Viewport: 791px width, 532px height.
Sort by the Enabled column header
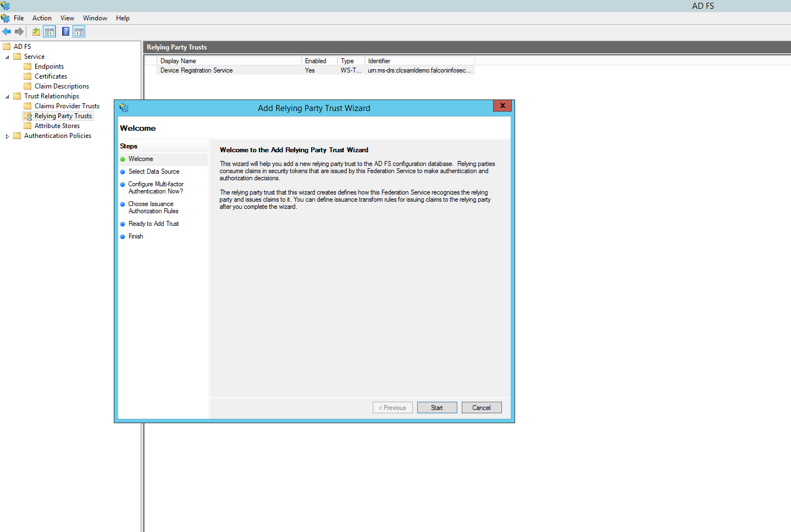coord(319,61)
